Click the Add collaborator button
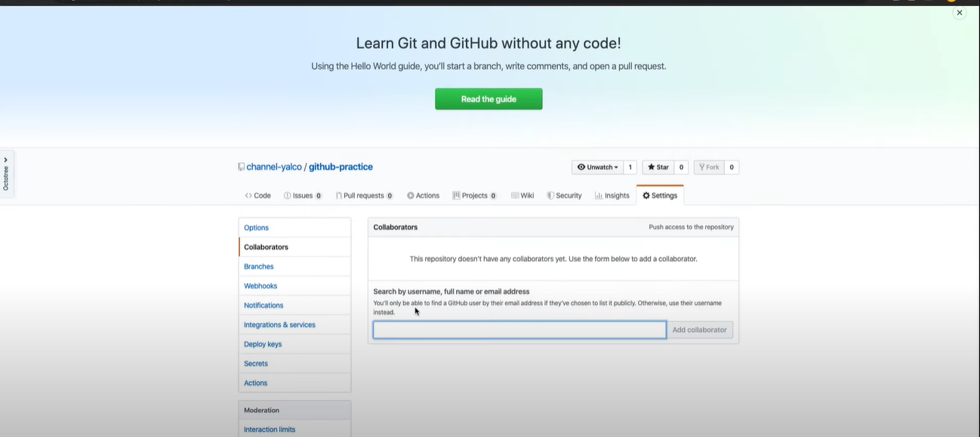Viewport: 980px width, 437px height. coord(700,330)
